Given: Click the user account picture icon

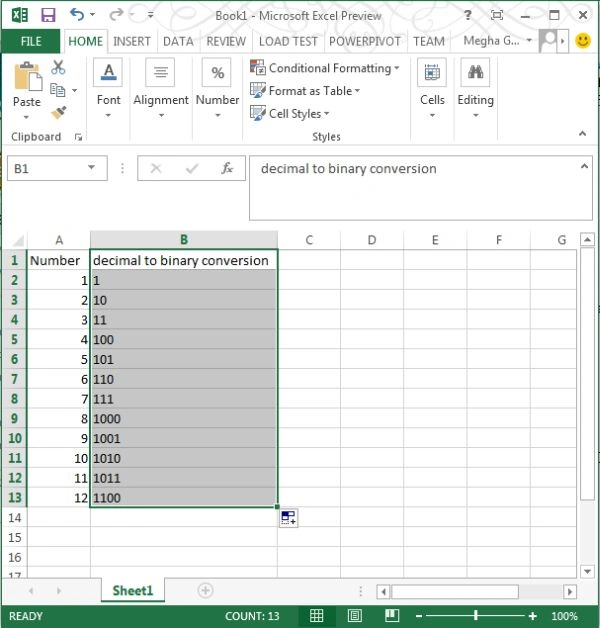Looking at the screenshot, I should (x=548, y=40).
